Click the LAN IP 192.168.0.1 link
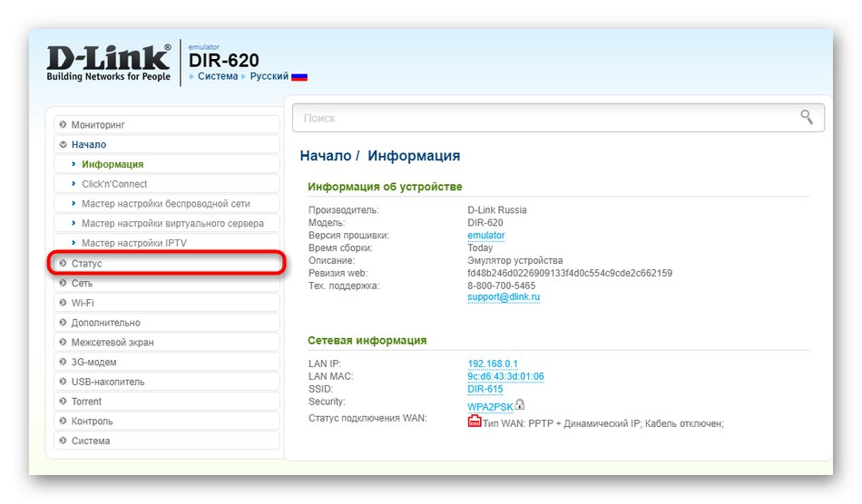This screenshot has width=862, height=504. click(x=493, y=363)
